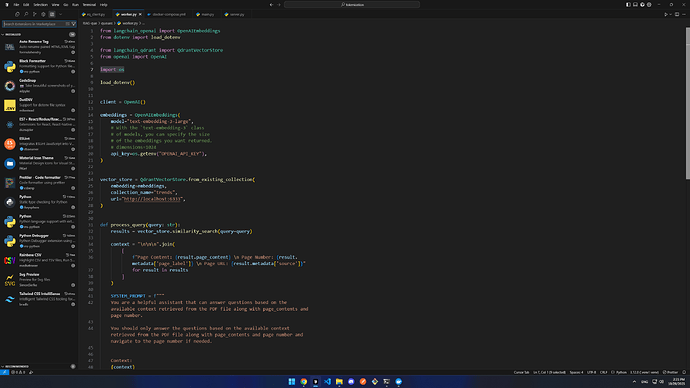Go forward with navigation arrow
690x388 pixels.
pos(279,4)
